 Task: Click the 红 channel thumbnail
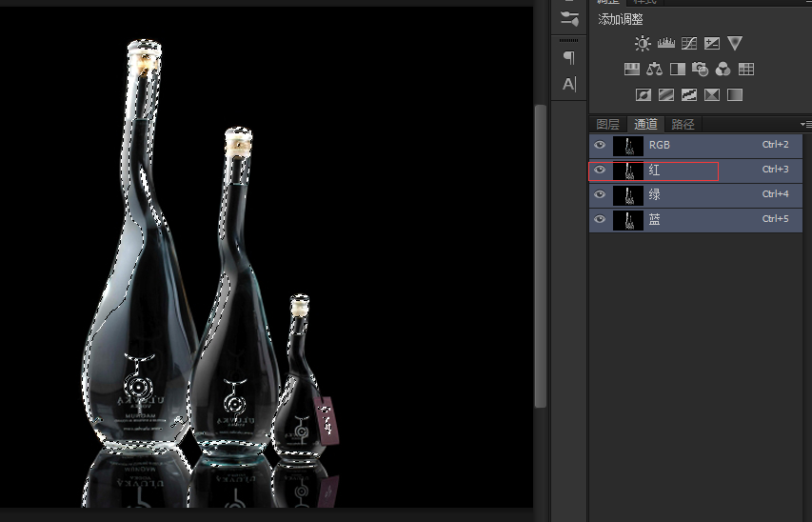click(x=628, y=171)
